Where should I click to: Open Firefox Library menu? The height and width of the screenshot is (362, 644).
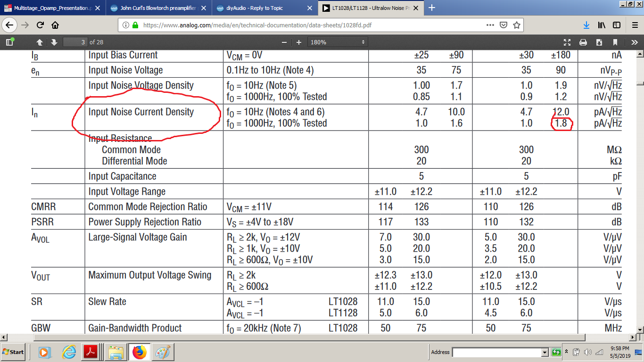[x=602, y=25]
